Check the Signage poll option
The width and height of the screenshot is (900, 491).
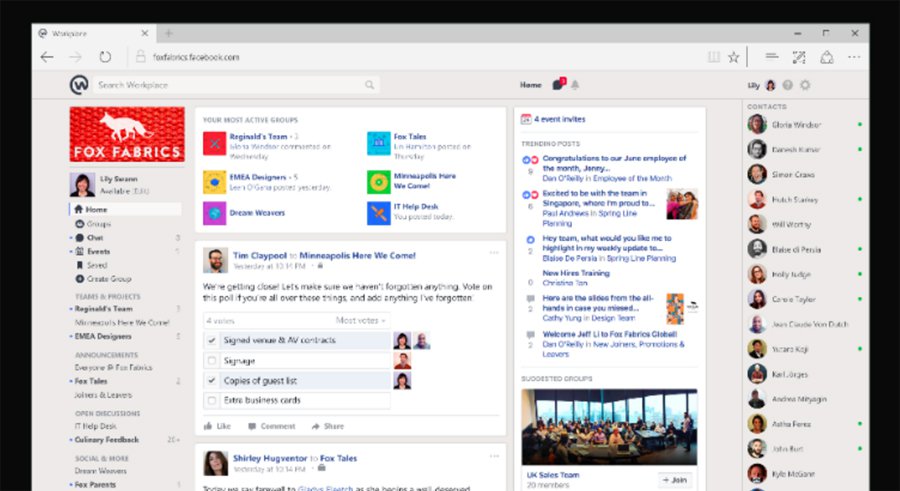pyautogui.click(x=212, y=361)
